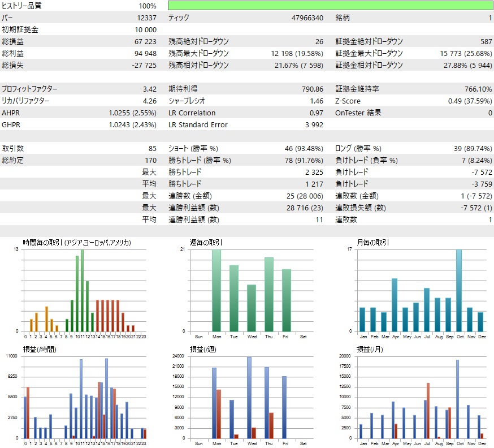Select the 損益(/週) Wed profit bar
The width and height of the screenshot is (494, 448).
pos(249,396)
